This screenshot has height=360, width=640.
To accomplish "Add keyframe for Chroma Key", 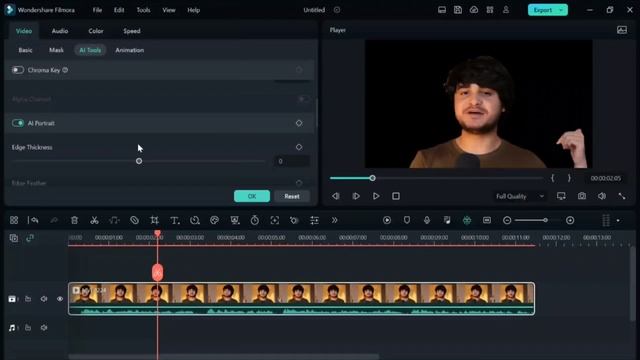I will pyautogui.click(x=299, y=70).
